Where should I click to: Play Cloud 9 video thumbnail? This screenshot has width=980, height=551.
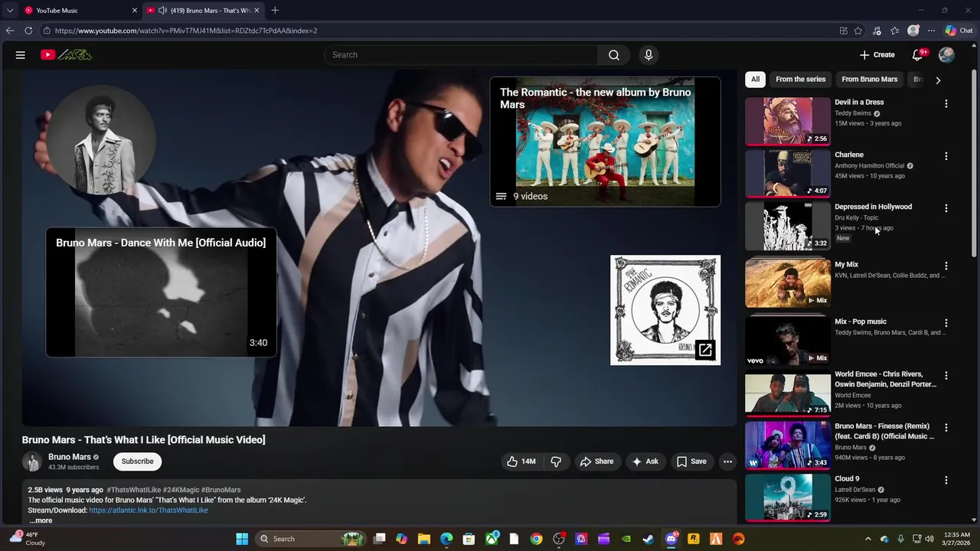pos(787,497)
